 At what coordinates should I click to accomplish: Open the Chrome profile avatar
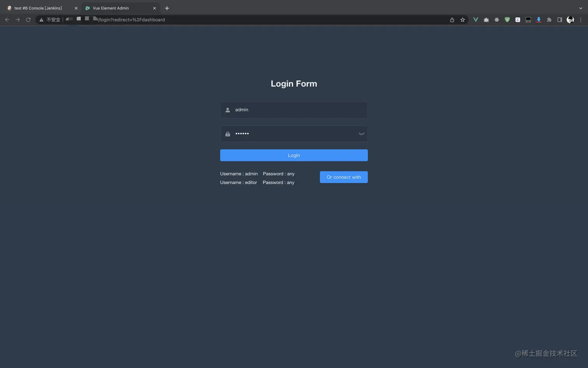coord(570,20)
